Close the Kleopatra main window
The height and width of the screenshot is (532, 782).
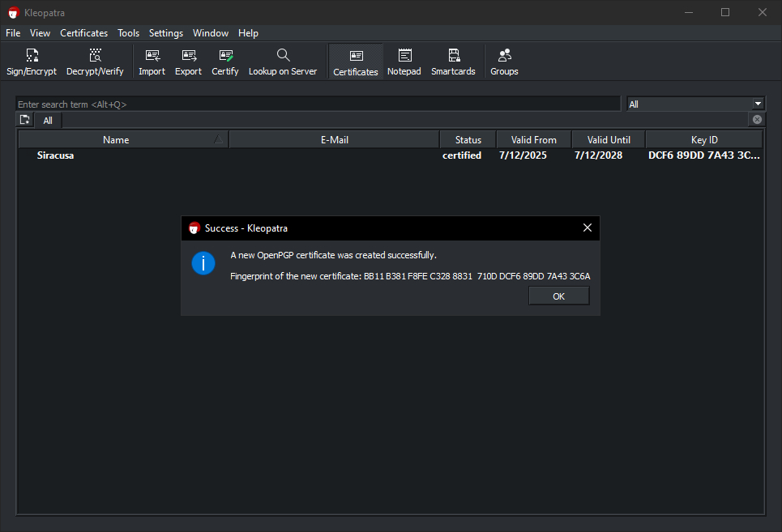pos(762,12)
